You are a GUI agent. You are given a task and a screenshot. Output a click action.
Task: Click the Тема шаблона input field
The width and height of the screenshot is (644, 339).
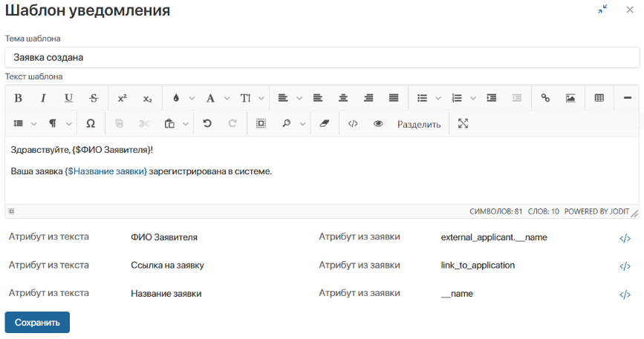point(322,57)
